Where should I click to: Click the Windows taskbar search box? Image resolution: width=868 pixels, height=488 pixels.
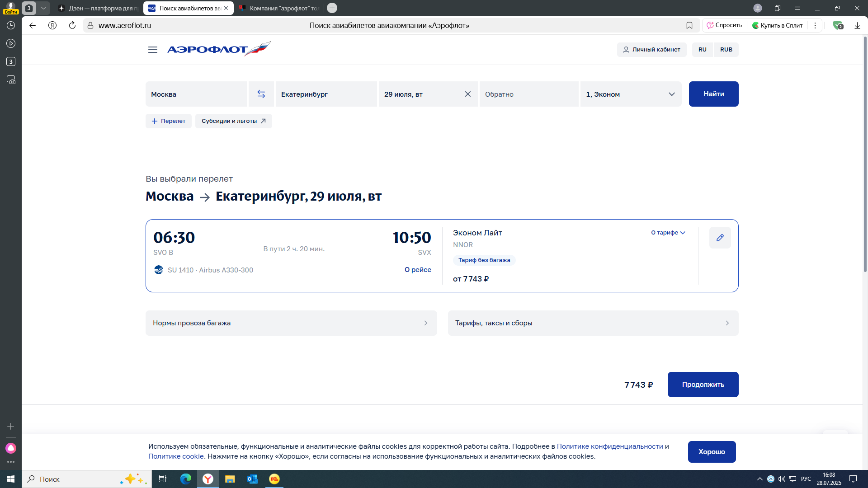click(87, 479)
